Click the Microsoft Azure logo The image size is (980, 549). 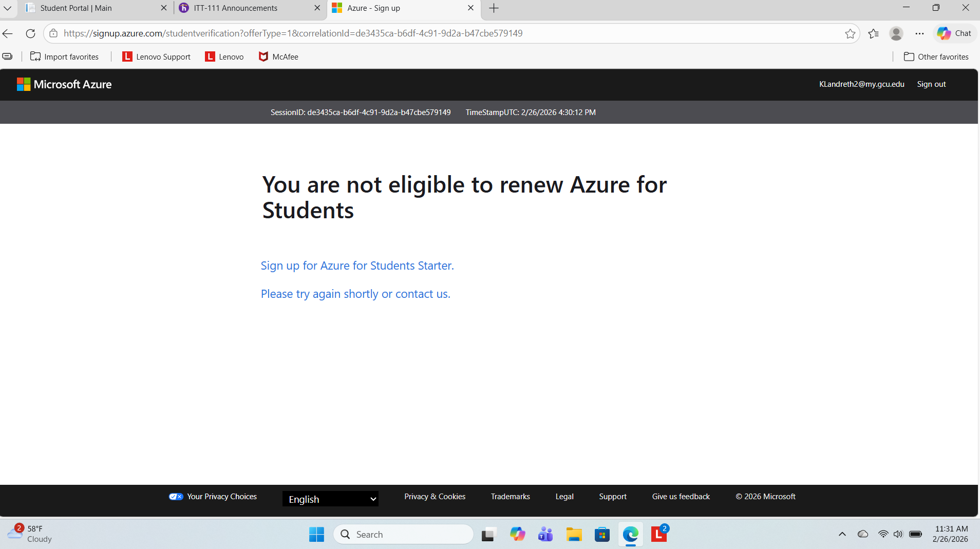pyautogui.click(x=64, y=84)
